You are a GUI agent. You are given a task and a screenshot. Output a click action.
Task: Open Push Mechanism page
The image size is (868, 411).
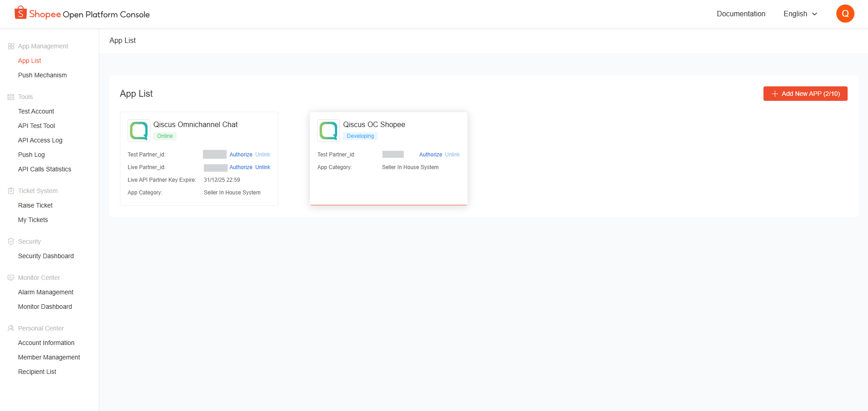click(43, 76)
